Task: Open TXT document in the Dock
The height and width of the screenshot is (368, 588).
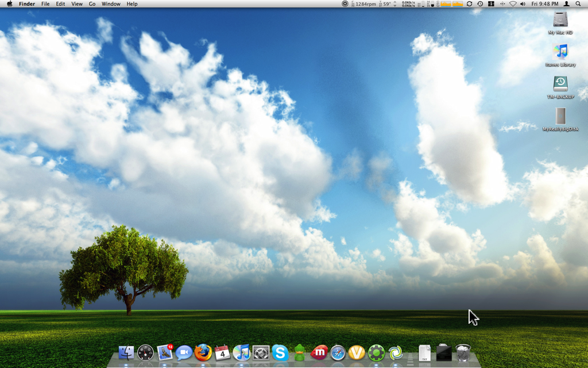Action: (424, 354)
